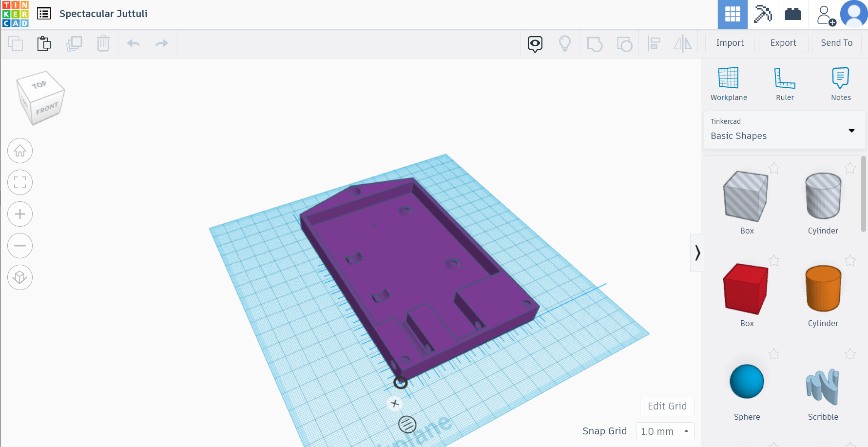Click the Send To button

coord(837,43)
